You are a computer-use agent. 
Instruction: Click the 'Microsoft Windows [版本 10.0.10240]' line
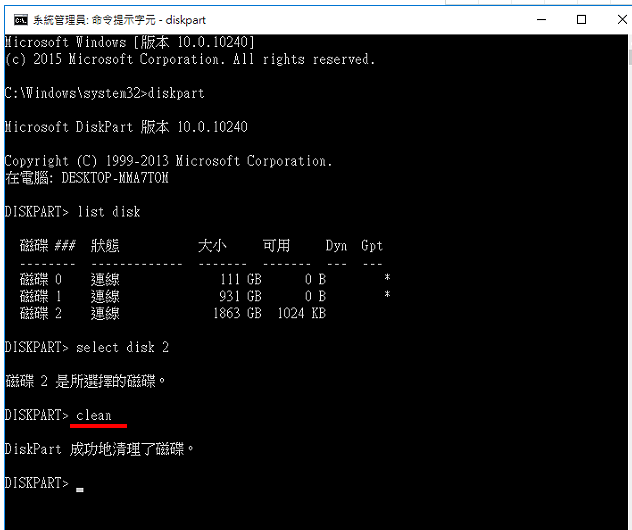pyautogui.click(x=130, y=42)
